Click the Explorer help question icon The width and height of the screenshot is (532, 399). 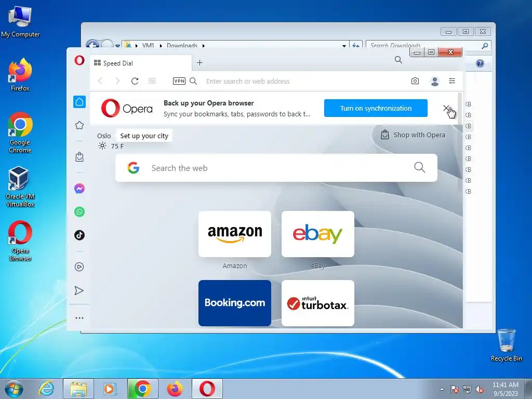point(480,63)
